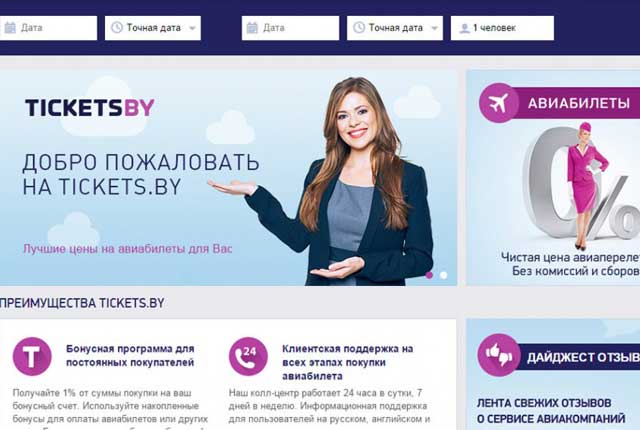Screen dimensions: 640x430
Task: Click the calendar icon in second Дата field
Action: (252, 28)
